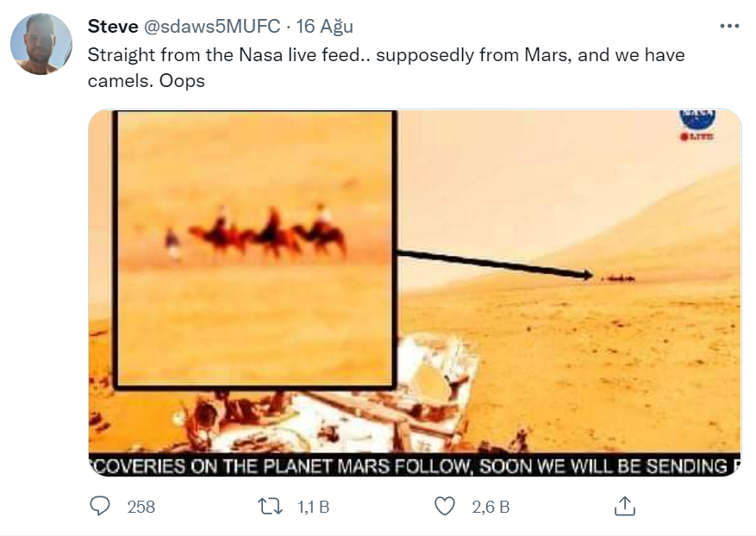This screenshot has height=536, width=756.
Task: Click the reply speech bubble icon
Action: [x=103, y=506]
